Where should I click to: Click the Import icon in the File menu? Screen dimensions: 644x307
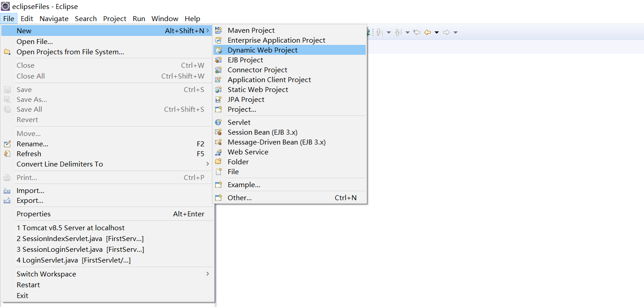[7, 190]
